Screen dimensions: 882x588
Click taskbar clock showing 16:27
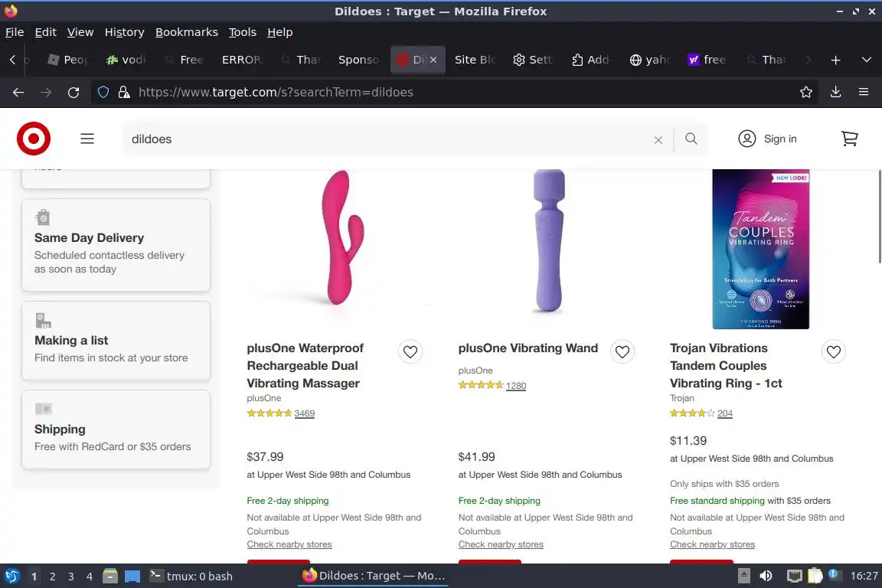(x=864, y=577)
